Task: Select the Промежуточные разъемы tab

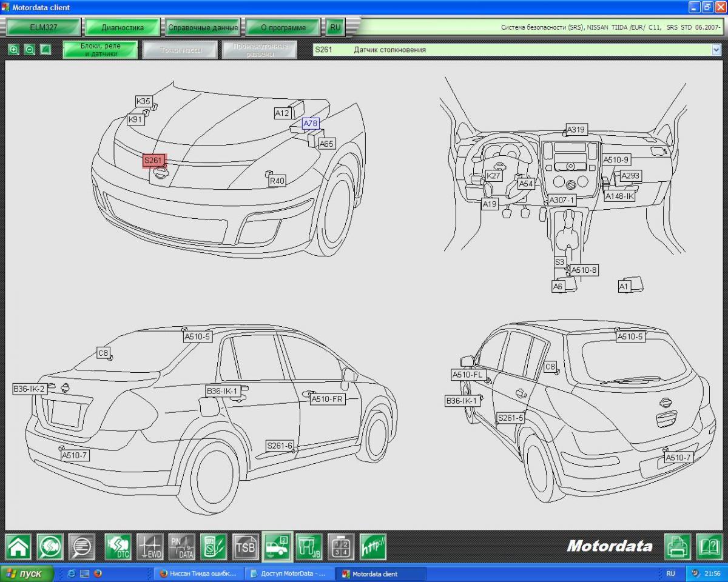Action: 260,50
